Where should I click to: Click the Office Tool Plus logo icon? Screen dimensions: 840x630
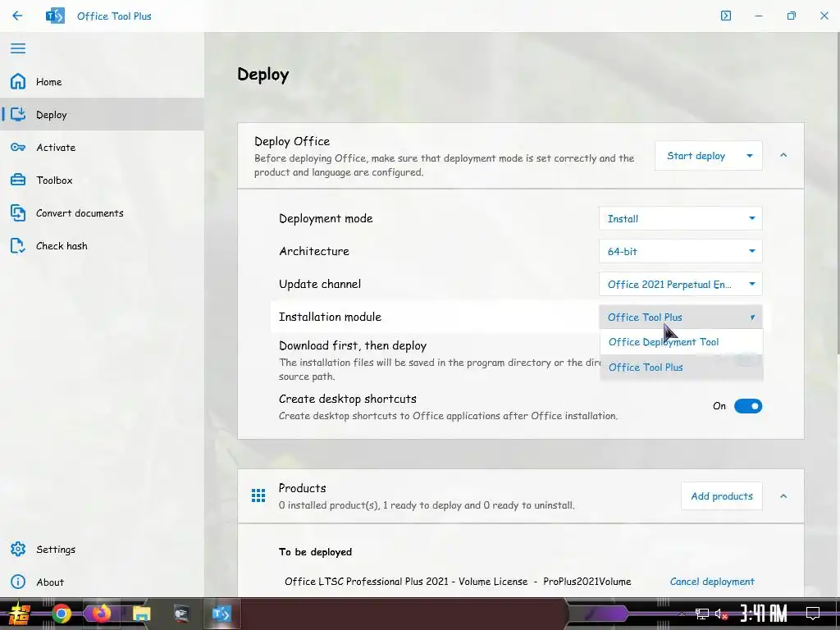55,16
